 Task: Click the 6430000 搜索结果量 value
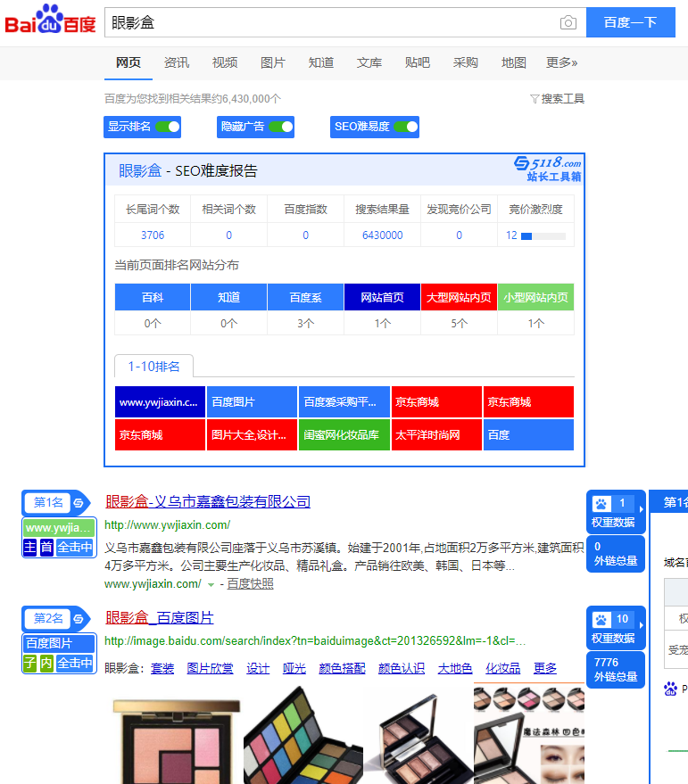pyautogui.click(x=382, y=235)
